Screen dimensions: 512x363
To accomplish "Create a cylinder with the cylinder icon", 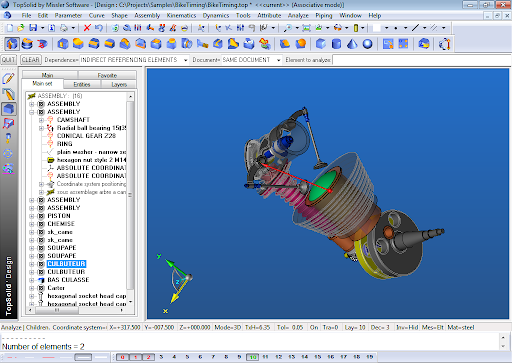I will pos(336,44).
